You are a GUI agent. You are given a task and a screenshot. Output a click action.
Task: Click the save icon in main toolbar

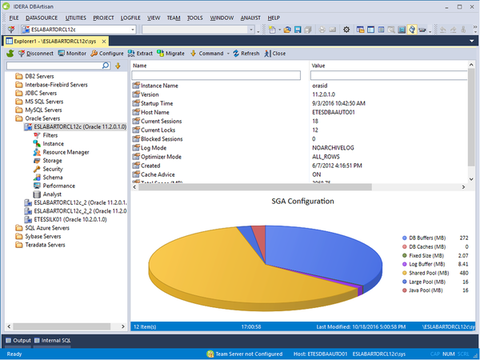[x=297, y=30]
